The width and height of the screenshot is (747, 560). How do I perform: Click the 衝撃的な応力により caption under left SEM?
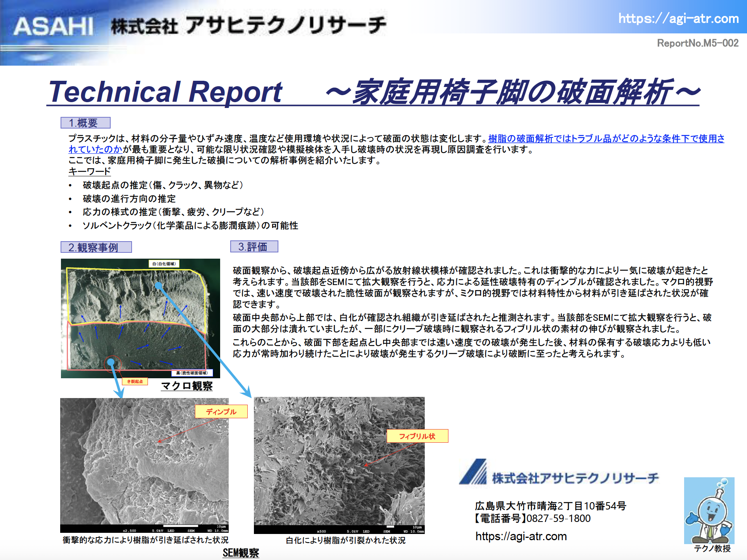[x=146, y=540]
